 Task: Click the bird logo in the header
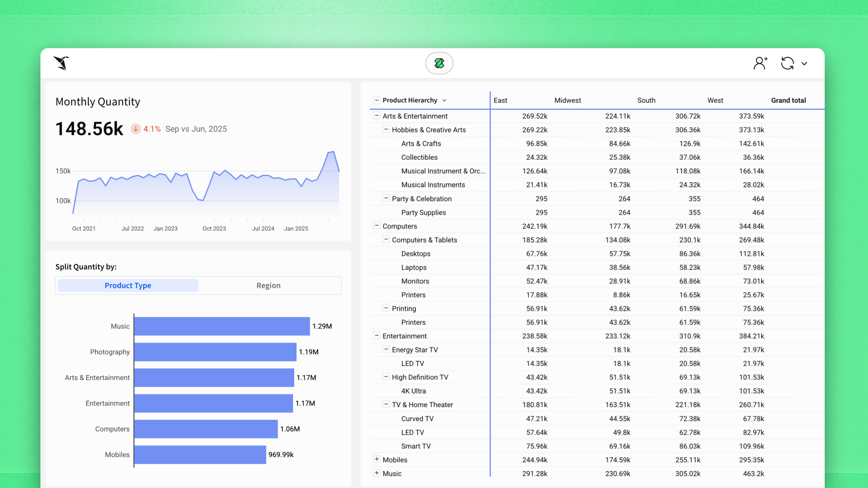tap(61, 63)
